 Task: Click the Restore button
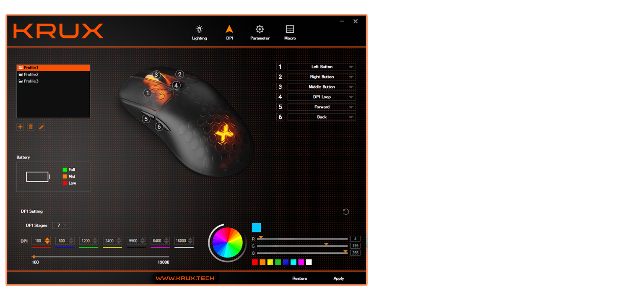click(299, 279)
